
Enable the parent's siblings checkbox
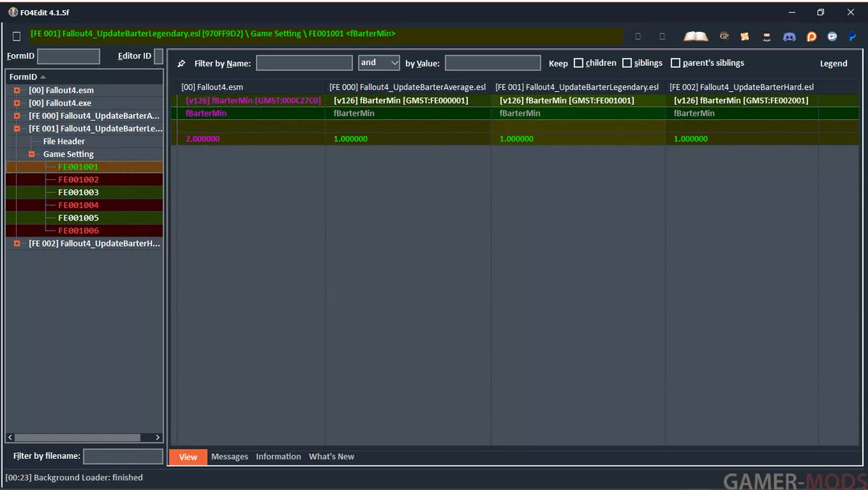point(676,63)
